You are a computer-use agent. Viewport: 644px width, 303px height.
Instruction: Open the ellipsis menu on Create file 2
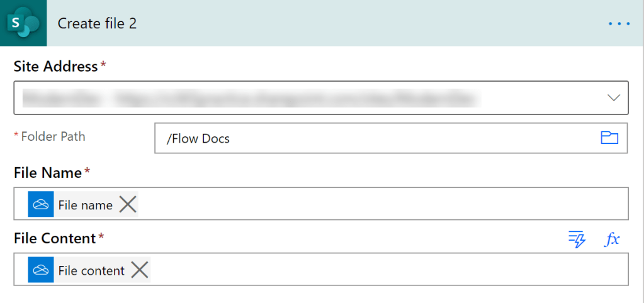[619, 24]
